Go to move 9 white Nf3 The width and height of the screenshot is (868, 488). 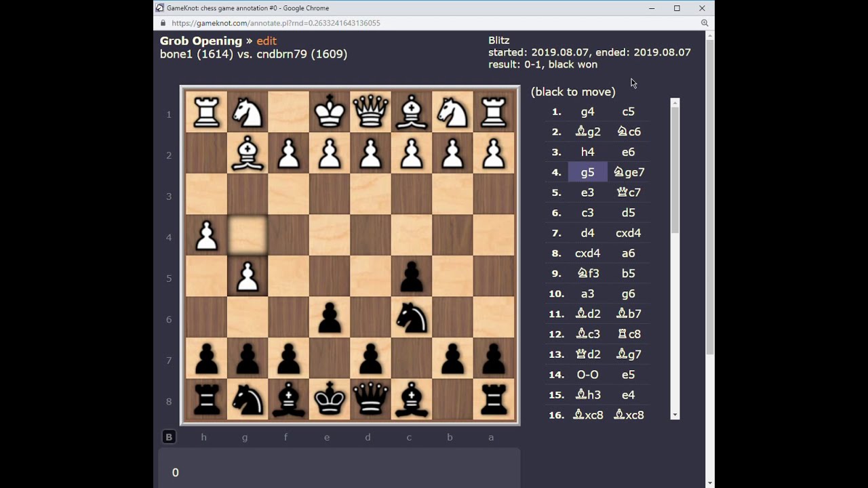point(587,273)
